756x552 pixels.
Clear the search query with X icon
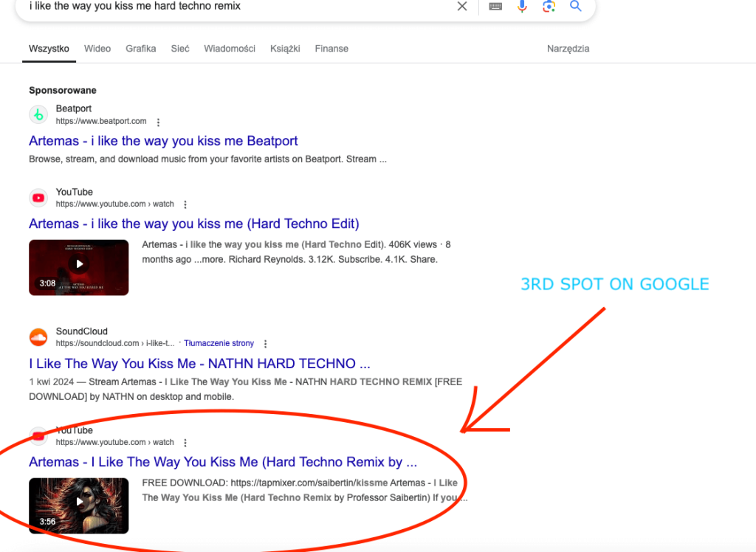[x=462, y=6]
